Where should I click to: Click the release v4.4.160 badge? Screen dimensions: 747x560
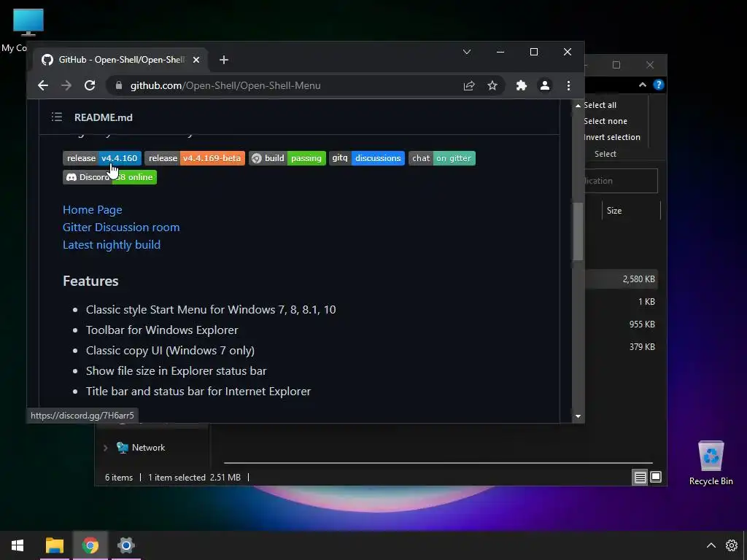point(102,158)
